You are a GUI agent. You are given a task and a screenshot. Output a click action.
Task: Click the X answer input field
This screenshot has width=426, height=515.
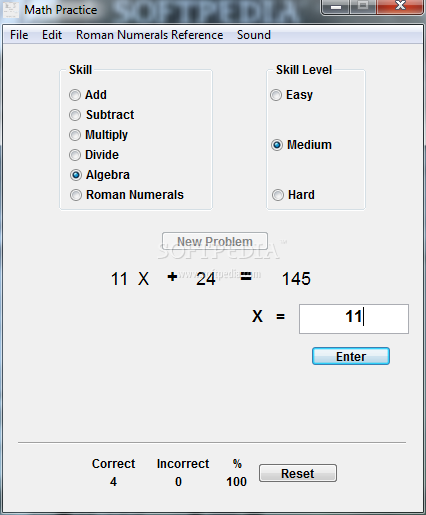[354, 319]
